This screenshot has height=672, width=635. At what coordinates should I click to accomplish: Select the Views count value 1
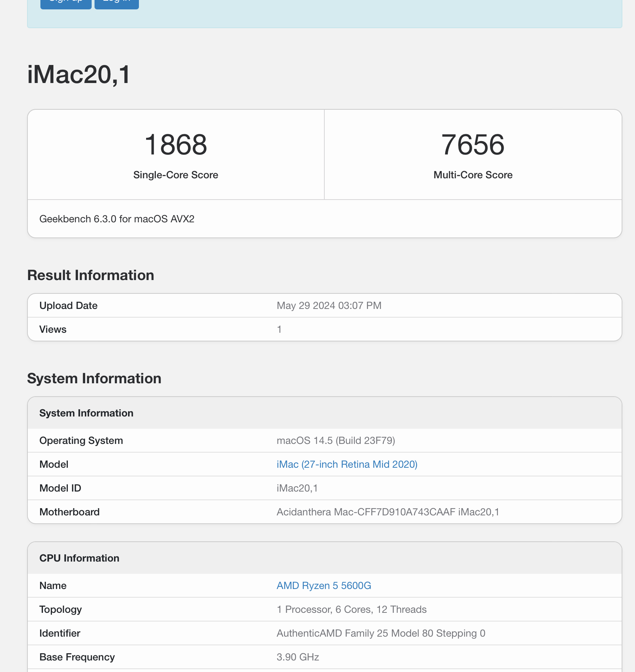coord(279,330)
